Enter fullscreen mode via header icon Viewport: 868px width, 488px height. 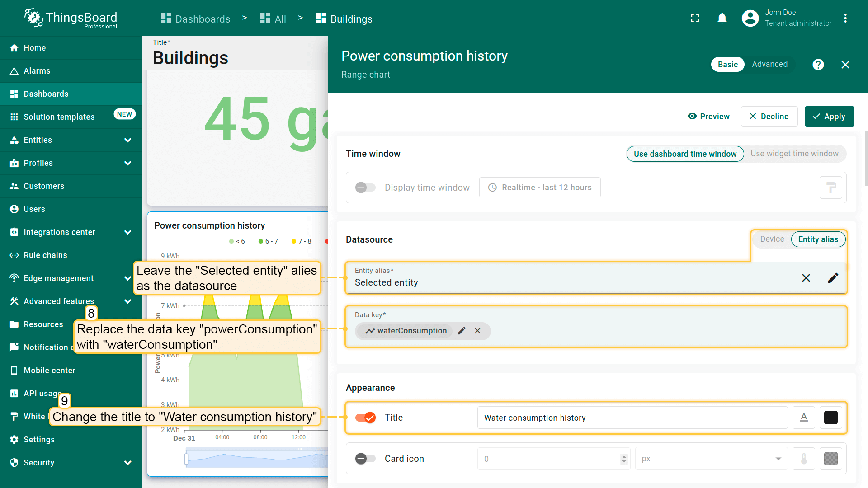695,19
